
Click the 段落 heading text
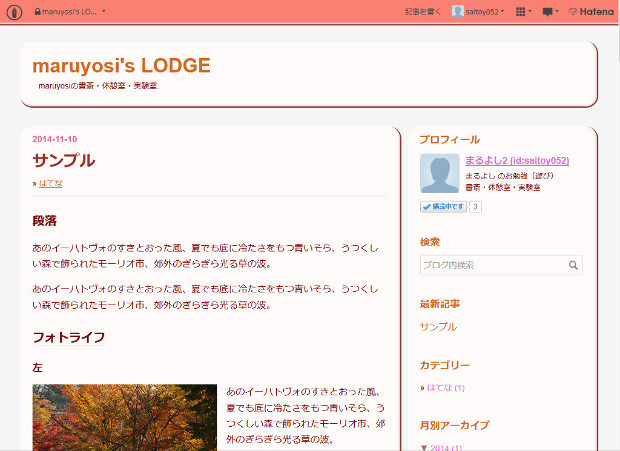click(x=45, y=221)
